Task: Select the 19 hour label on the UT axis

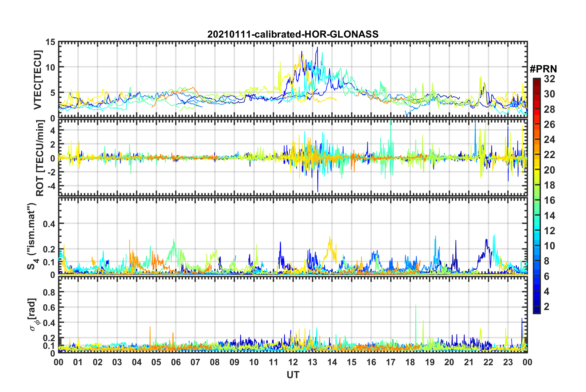Action: [430, 362]
